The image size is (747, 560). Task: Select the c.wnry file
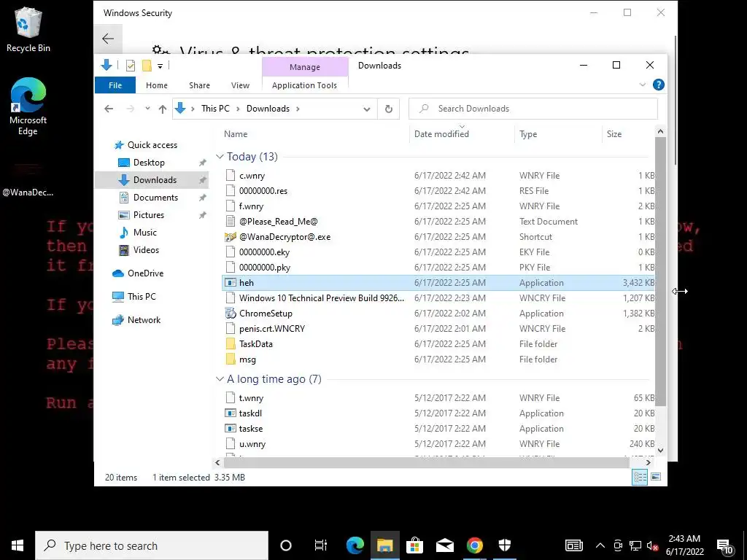coord(438,176)
